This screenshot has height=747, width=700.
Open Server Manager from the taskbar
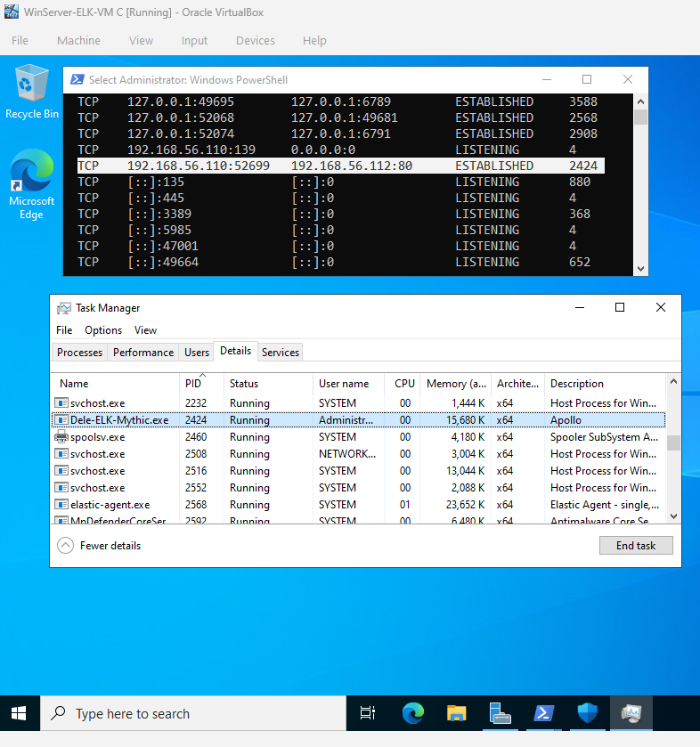point(500,713)
